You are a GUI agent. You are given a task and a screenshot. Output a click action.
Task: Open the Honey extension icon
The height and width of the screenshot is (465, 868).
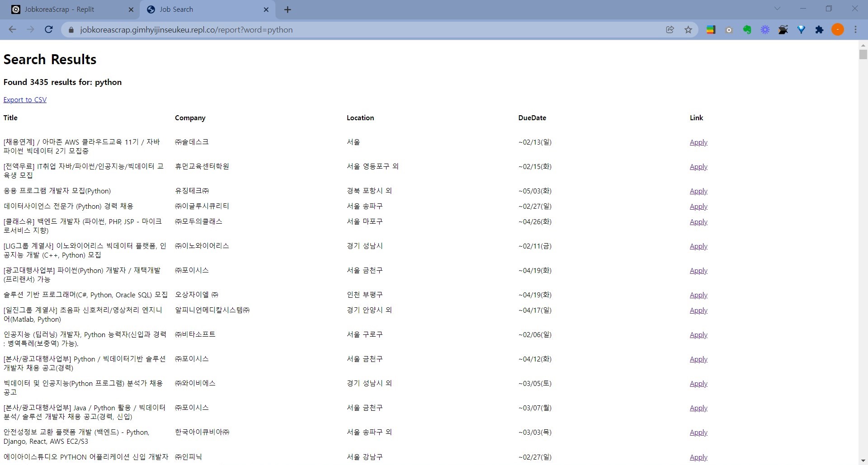pyautogui.click(x=801, y=30)
